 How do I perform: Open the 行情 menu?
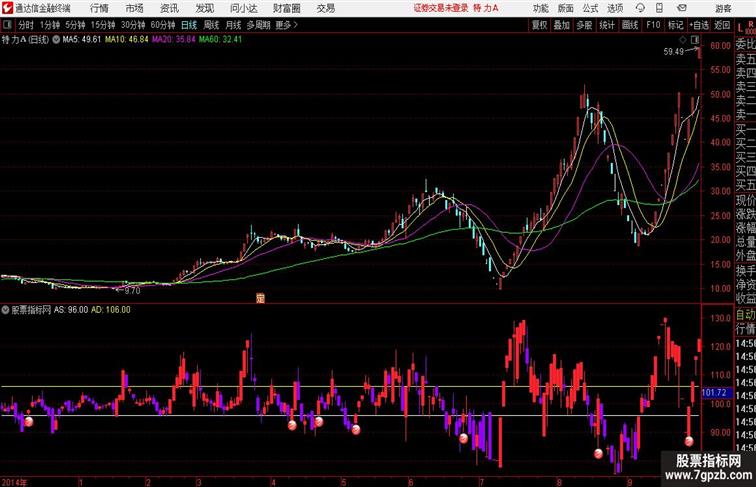[99, 8]
